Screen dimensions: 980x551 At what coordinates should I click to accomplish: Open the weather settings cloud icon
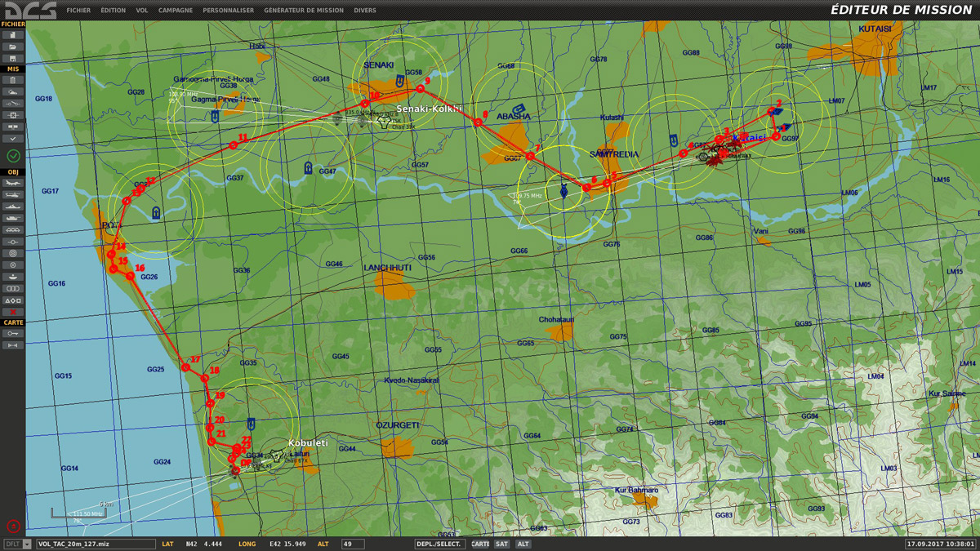coord(13,92)
